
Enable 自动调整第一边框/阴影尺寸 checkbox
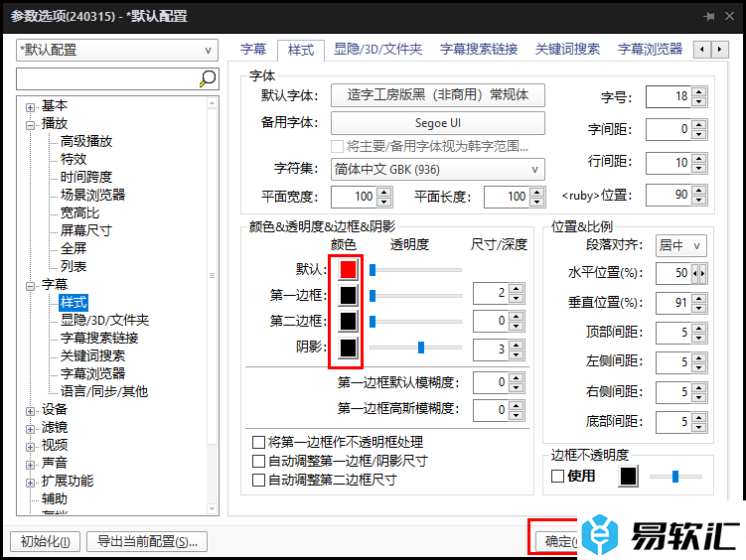click(x=259, y=461)
